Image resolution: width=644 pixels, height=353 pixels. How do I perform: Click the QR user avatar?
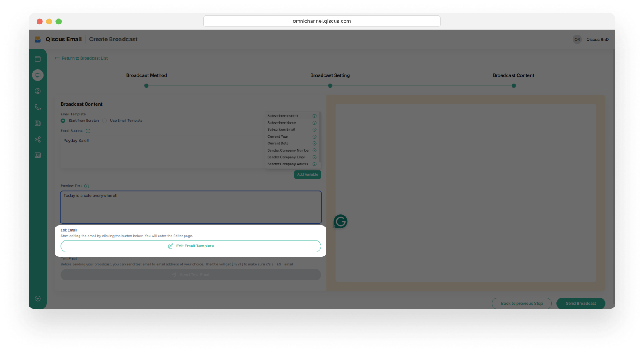(577, 40)
